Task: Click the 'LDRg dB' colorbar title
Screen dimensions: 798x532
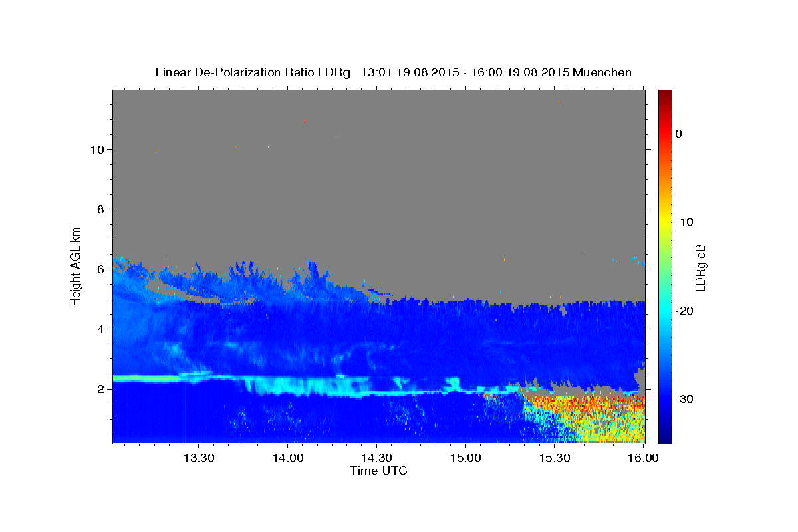Action: (701, 267)
